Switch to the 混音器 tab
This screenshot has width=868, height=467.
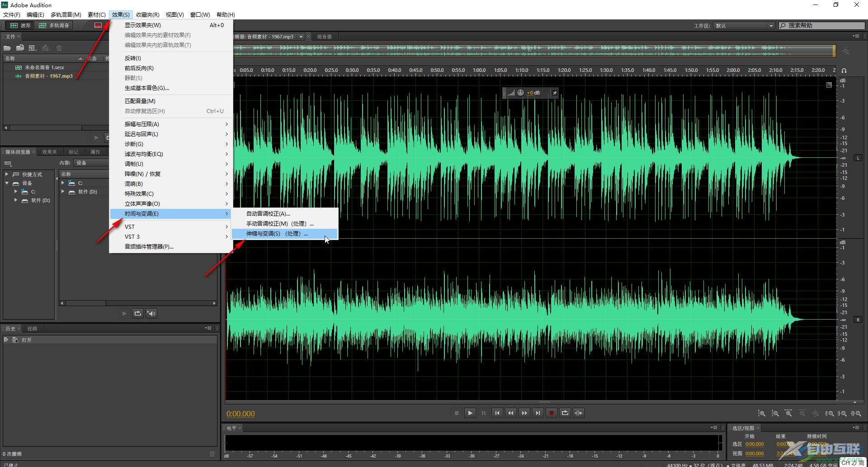point(324,37)
